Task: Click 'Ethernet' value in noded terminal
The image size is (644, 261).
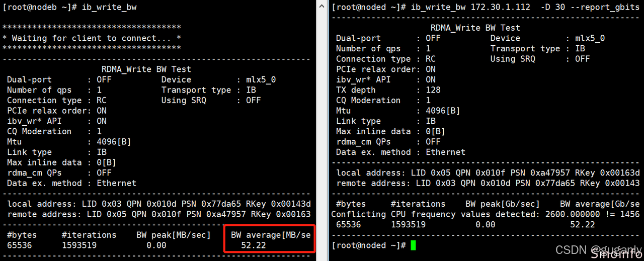Action: (445, 152)
